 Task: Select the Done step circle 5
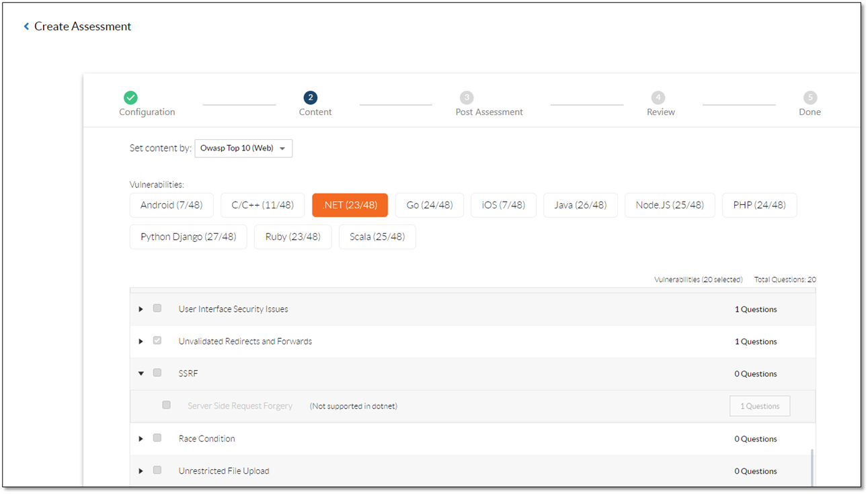[810, 97]
